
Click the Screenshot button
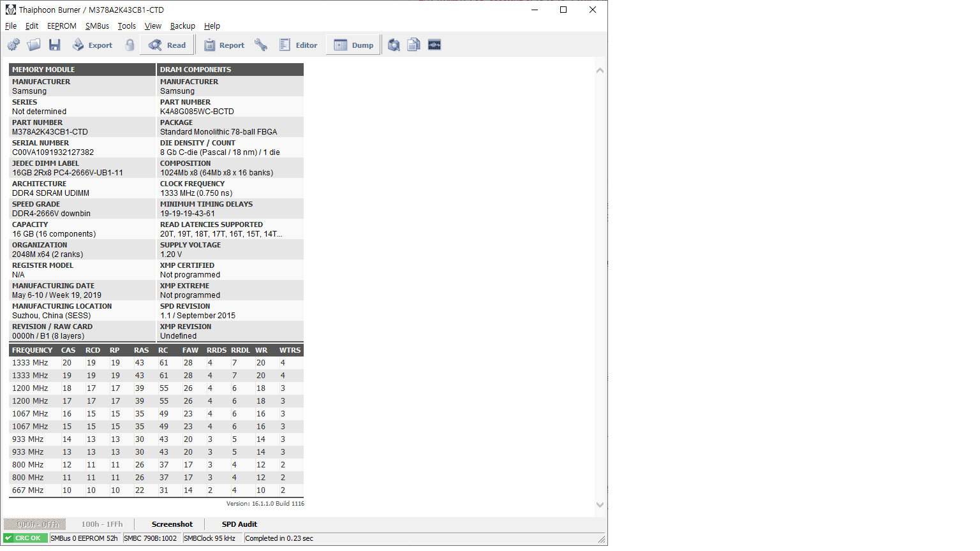(172, 524)
